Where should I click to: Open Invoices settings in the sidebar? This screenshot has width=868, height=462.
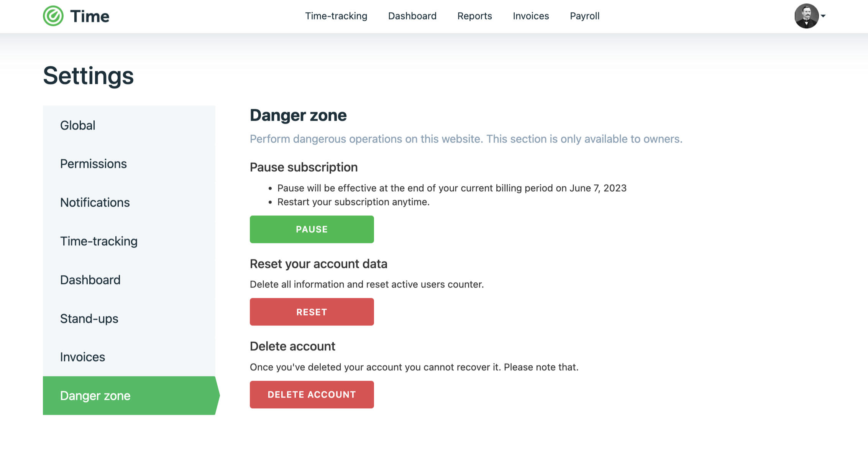[x=82, y=357]
